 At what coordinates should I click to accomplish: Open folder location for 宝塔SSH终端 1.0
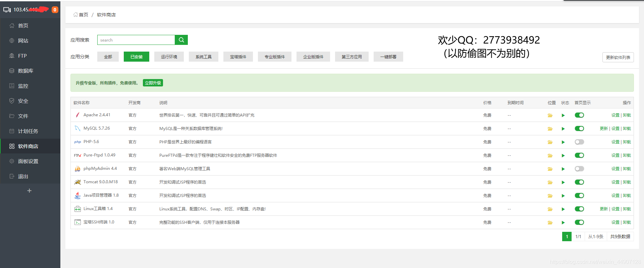(x=550, y=222)
